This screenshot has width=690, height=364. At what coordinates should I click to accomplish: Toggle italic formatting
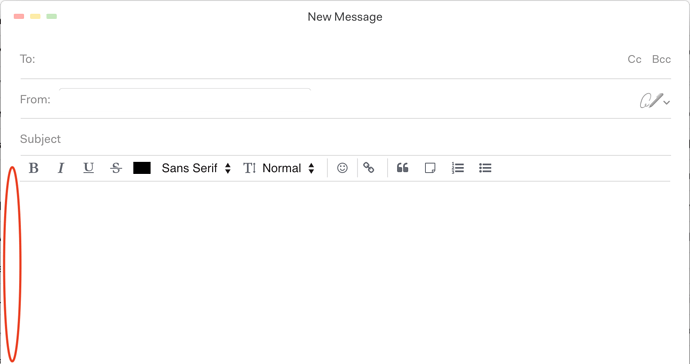61,168
